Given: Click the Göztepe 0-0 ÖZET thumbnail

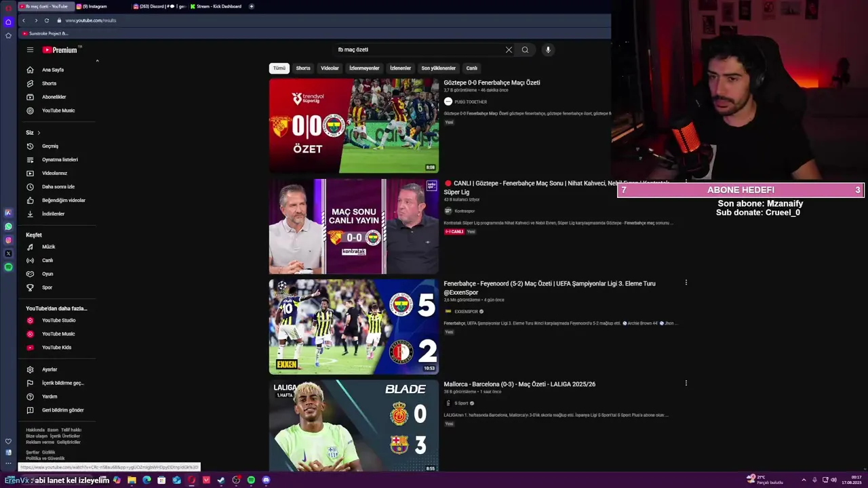Looking at the screenshot, I should (354, 126).
